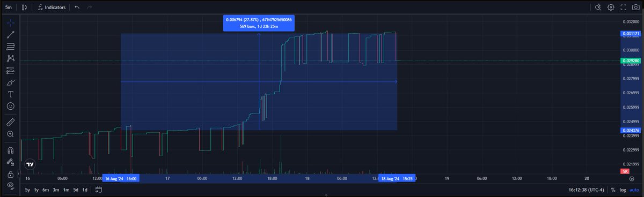This screenshot has width=644, height=197.
Task: Select the XABCD pattern tool
Action: point(10,58)
